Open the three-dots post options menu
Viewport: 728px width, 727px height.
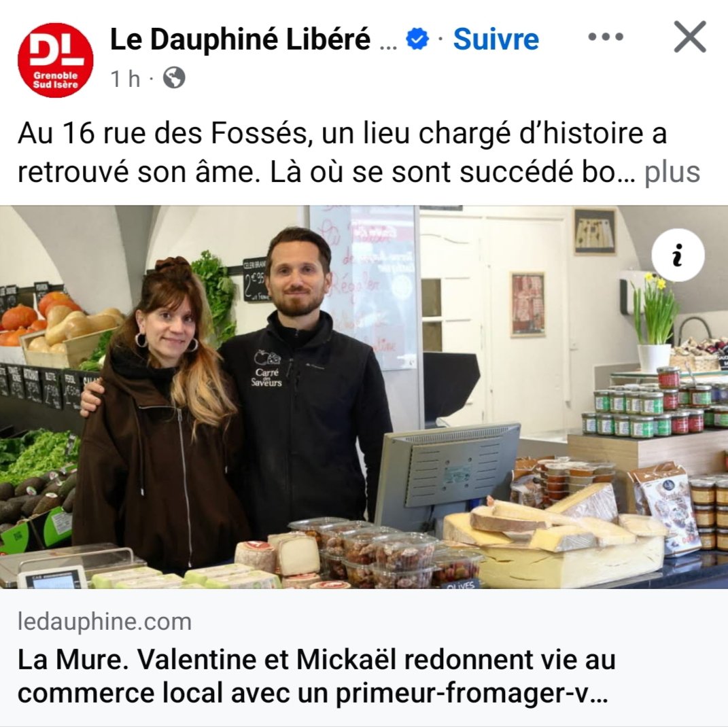(x=606, y=37)
